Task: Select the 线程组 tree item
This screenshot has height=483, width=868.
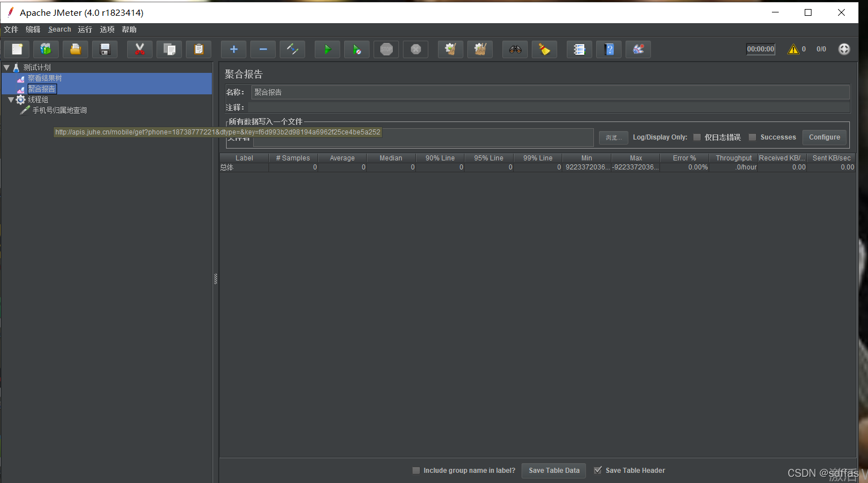Action: (38, 99)
